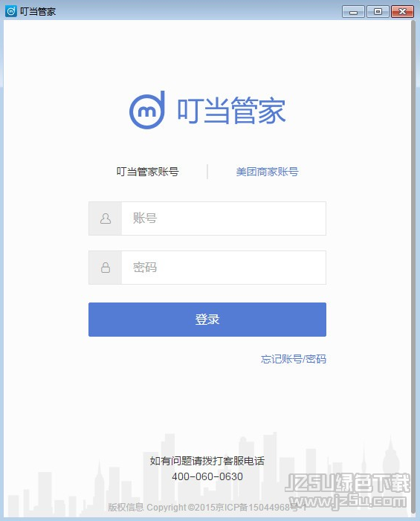Click the blue 登录 button
This screenshot has width=420, height=521.
pyautogui.click(x=207, y=320)
